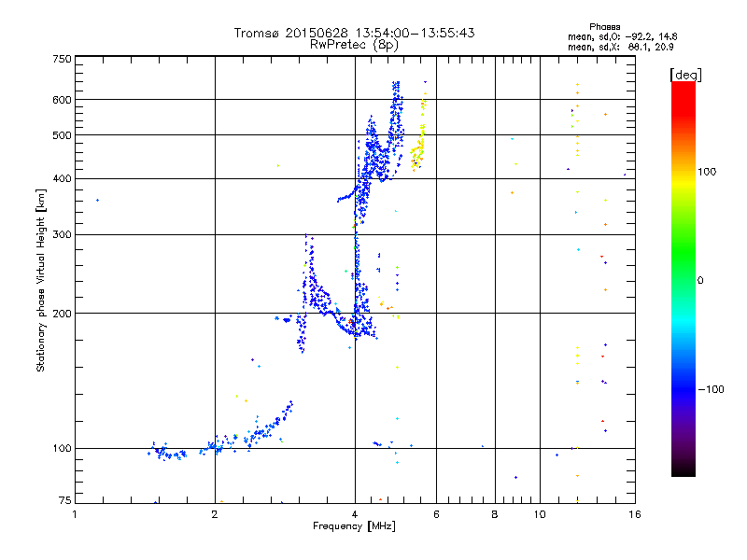Image resolution: width=747 pixels, height=560 pixels.
Task: Click the 'Stationary phase Virtual Height [km]' axis label
Action: click(41, 280)
